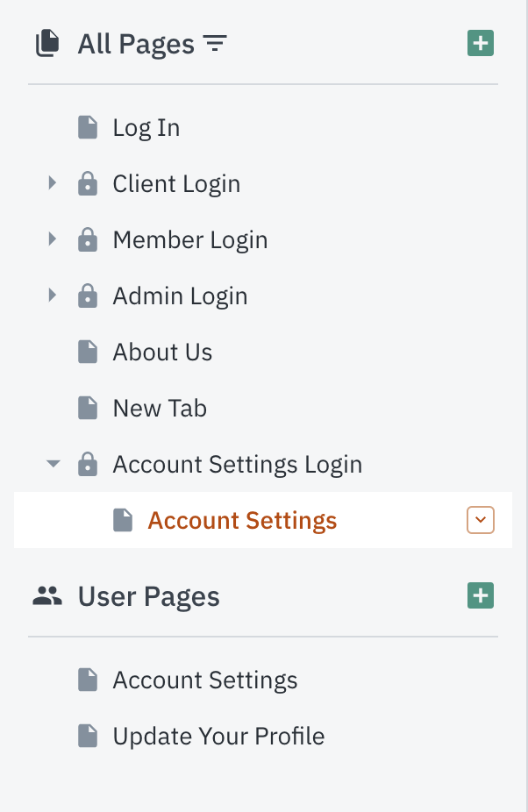Click the lock icon beside Account Settings Login

tap(88, 465)
